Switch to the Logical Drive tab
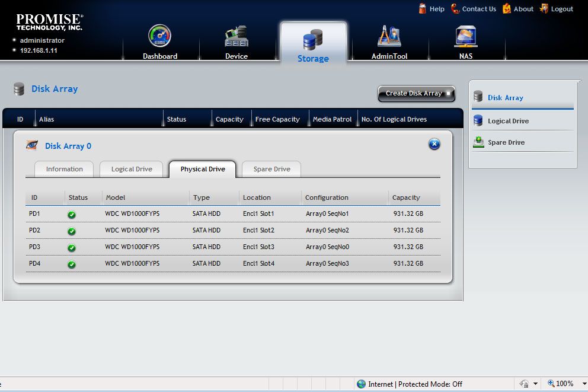The image size is (588, 392). pyautogui.click(x=132, y=169)
